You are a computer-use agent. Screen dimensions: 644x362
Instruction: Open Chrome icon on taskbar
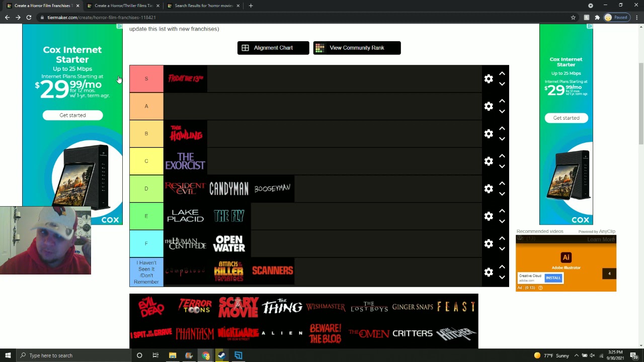(x=206, y=355)
